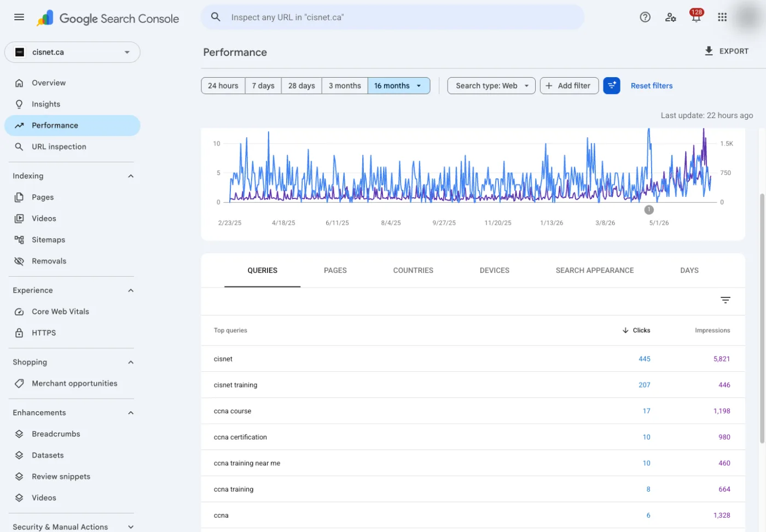766x532 pixels.
Task: Click the Removals crossed-eye icon
Action: tap(19, 261)
